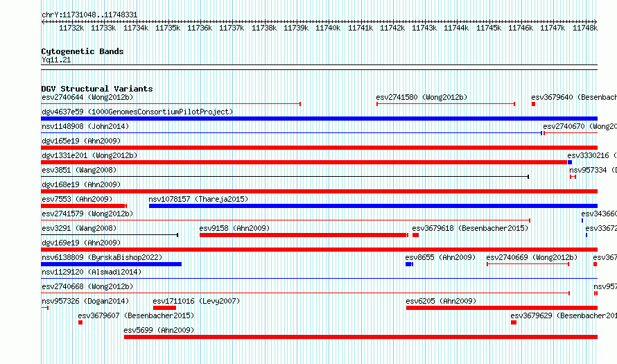Click the blue bar under dgv4637e59

[319, 119]
